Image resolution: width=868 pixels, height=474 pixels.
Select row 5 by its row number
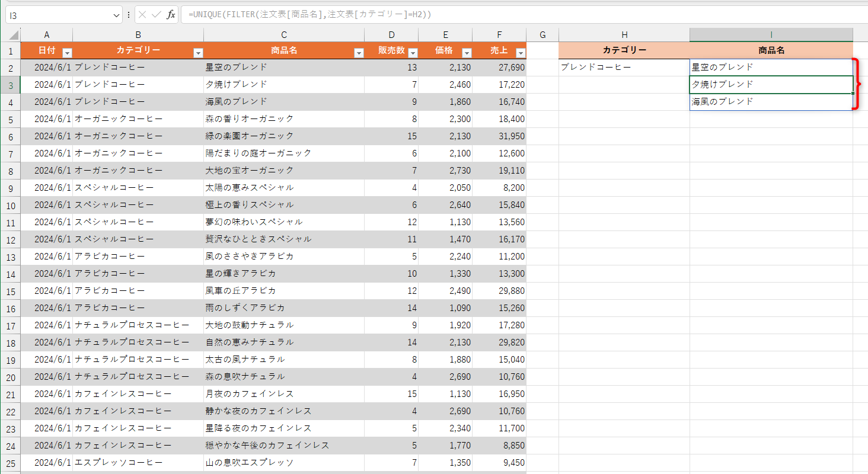pyautogui.click(x=10, y=119)
